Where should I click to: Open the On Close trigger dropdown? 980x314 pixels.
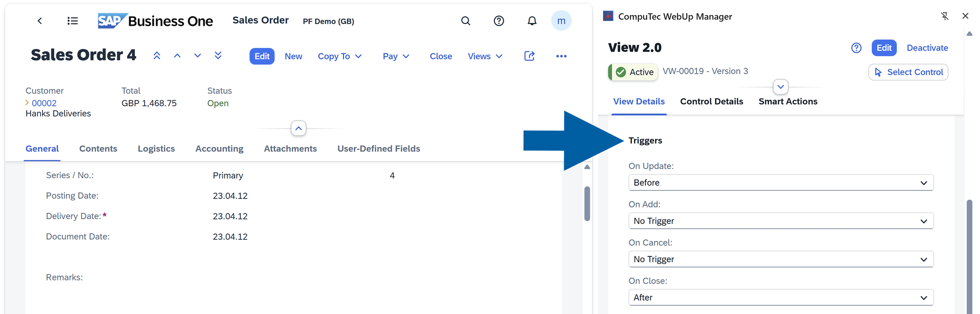pyautogui.click(x=781, y=298)
